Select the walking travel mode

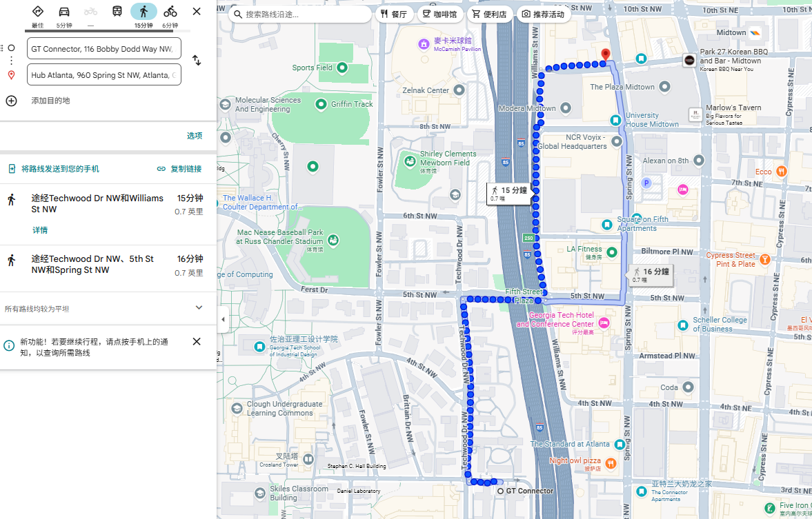point(143,12)
